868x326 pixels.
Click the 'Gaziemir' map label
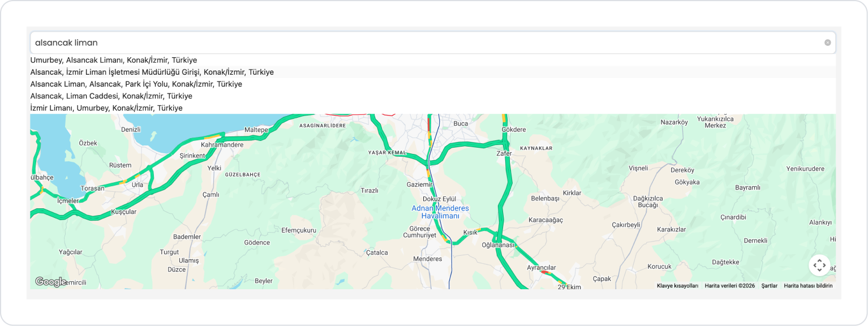point(420,185)
